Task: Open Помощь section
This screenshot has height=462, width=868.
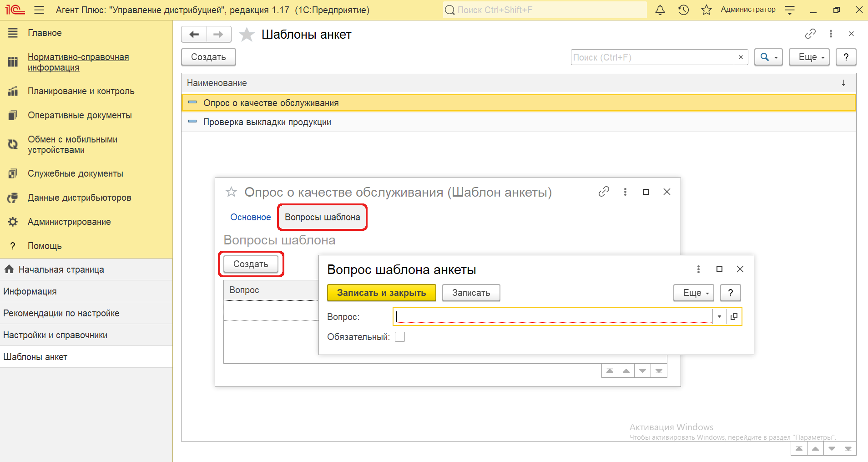Action: click(45, 246)
